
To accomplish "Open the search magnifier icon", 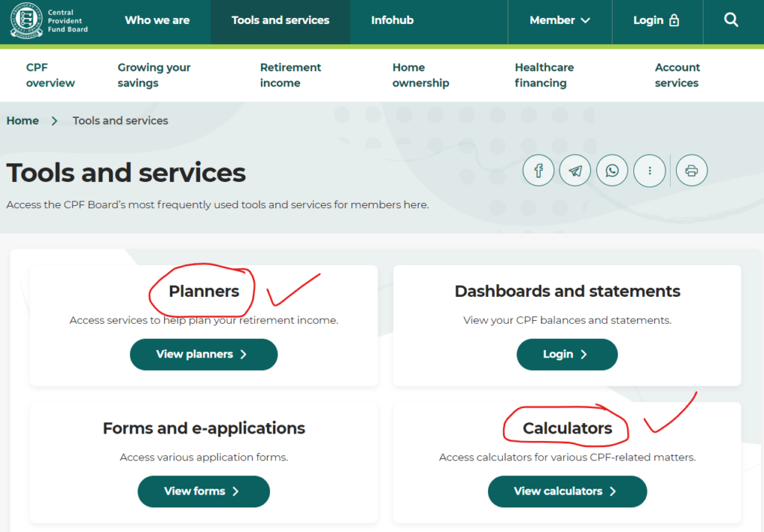I will coord(731,20).
